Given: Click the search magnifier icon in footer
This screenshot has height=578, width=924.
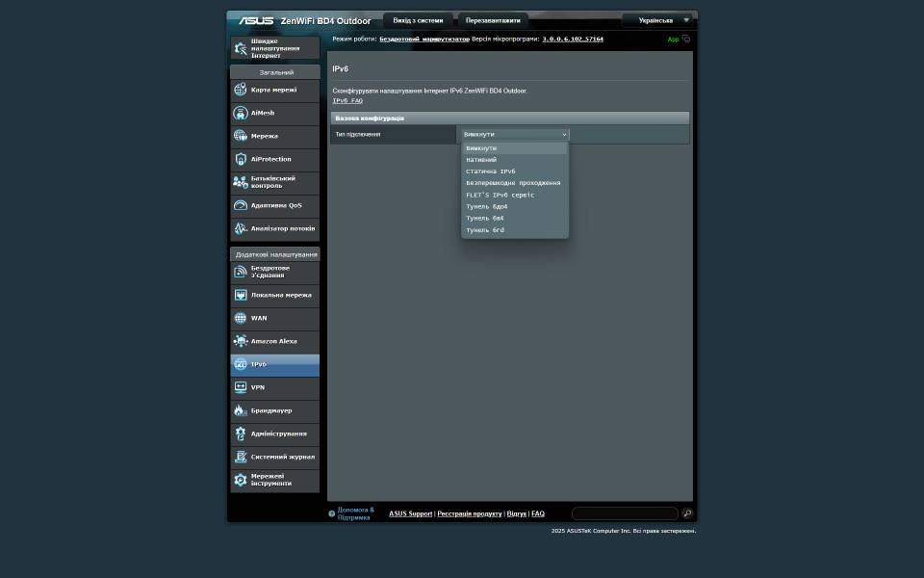Looking at the screenshot, I should [x=686, y=513].
